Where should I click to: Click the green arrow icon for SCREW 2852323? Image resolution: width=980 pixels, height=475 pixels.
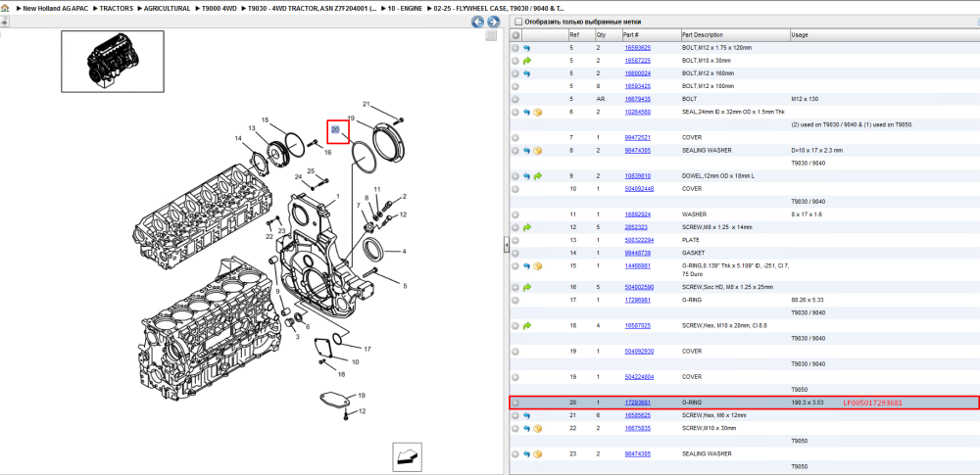(x=526, y=227)
